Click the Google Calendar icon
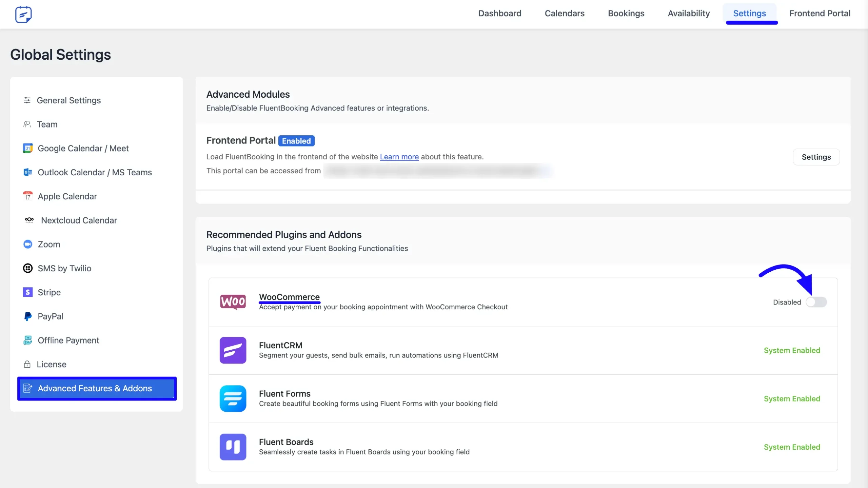The image size is (868, 488). click(28, 148)
